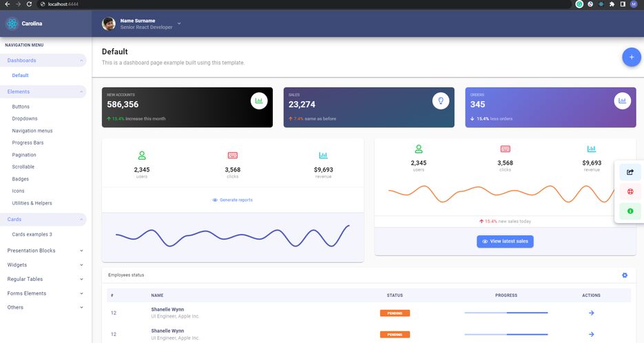Click the first row progress bar
Viewport: 644px width, 343px height.
tap(506, 313)
